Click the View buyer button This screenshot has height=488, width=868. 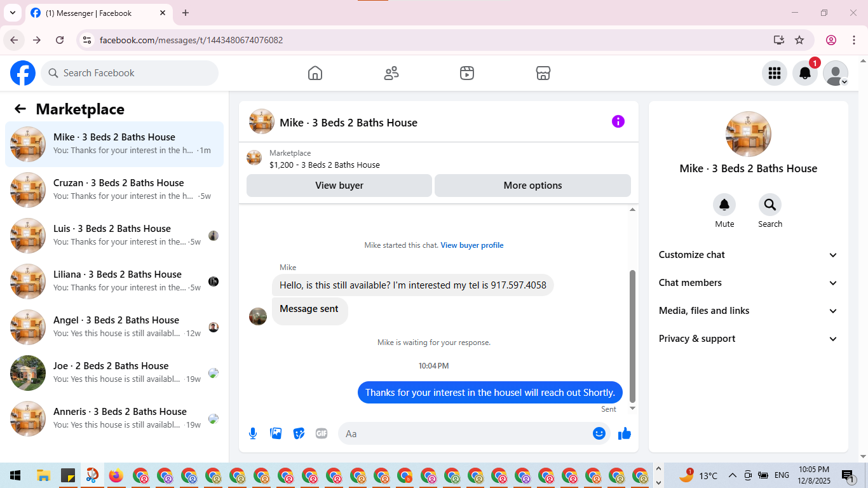click(339, 186)
